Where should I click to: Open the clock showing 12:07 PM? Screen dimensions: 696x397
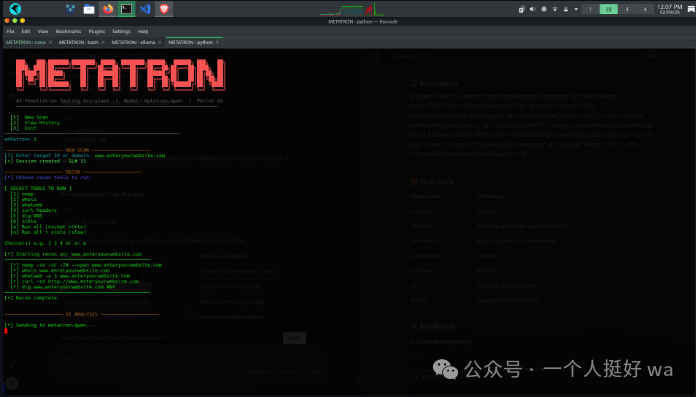[x=669, y=9]
